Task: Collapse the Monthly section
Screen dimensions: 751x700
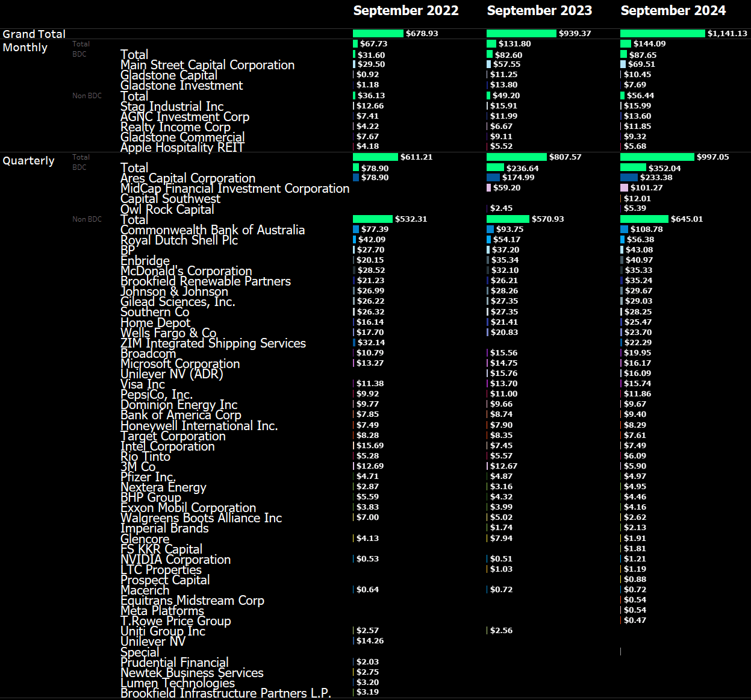Action: click(25, 47)
